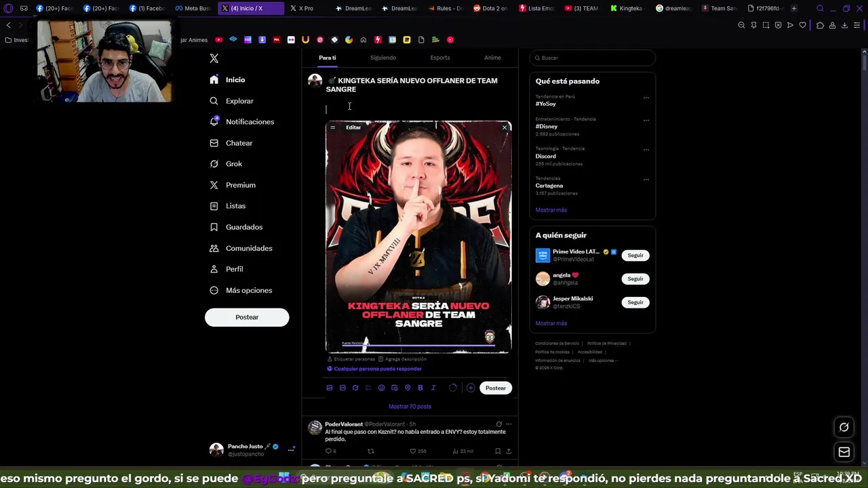Screen dimensions: 868x488
Task: Click Agrega descripción under the image
Action: point(402,359)
